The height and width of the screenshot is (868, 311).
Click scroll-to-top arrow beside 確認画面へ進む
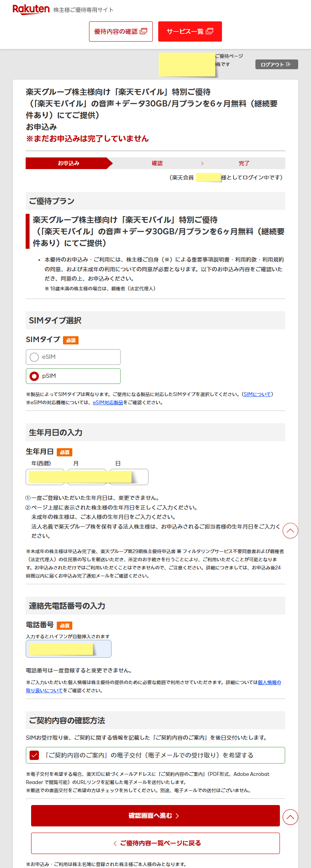coord(290,817)
